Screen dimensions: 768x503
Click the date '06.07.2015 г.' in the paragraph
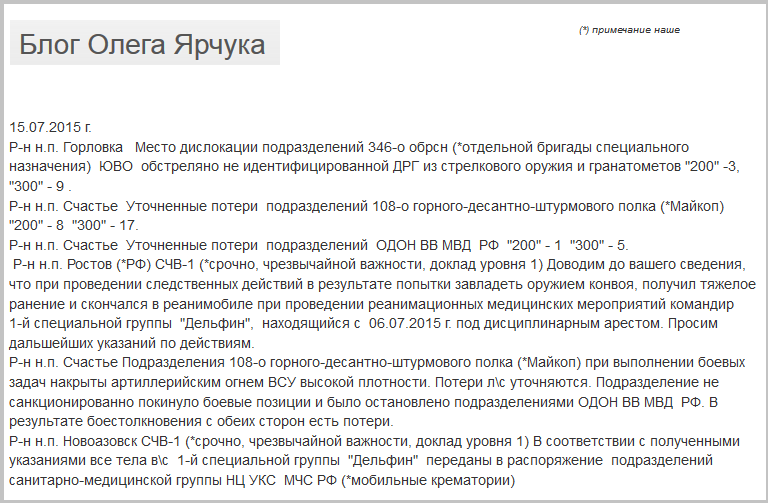click(x=410, y=323)
